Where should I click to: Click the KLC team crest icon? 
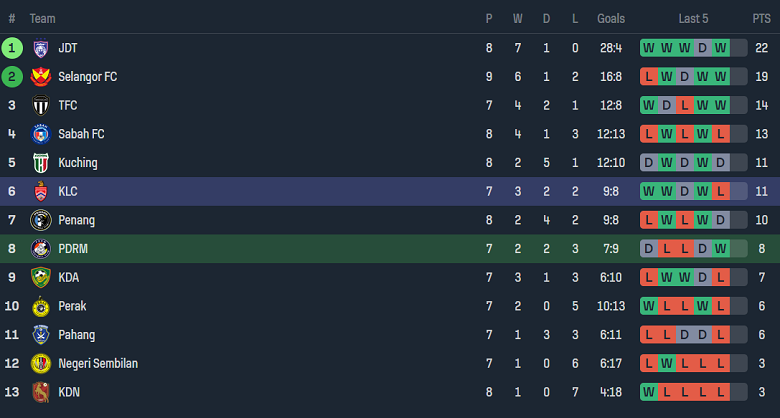tap(41, 191)
